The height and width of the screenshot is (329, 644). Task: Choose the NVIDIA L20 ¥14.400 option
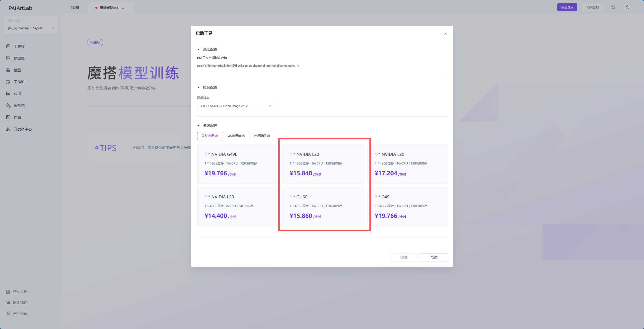tap(237, 206)
